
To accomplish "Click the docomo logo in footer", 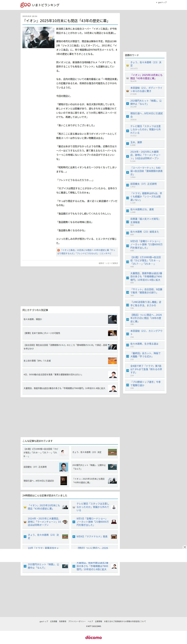I will [94, 637].
